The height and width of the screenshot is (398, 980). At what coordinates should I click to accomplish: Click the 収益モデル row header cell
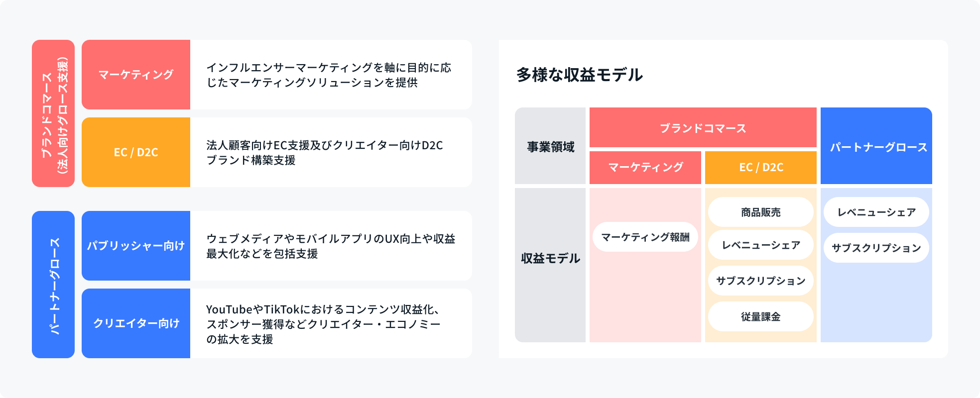click(550, 259)
